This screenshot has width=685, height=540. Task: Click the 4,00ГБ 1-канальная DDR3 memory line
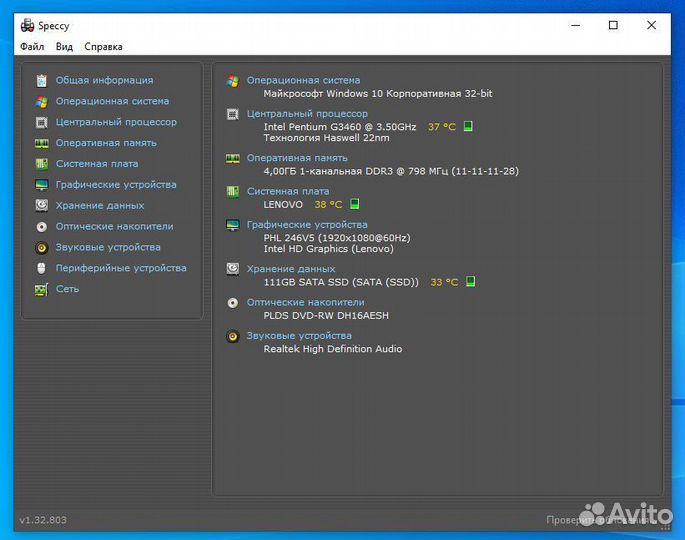[391, 171]
